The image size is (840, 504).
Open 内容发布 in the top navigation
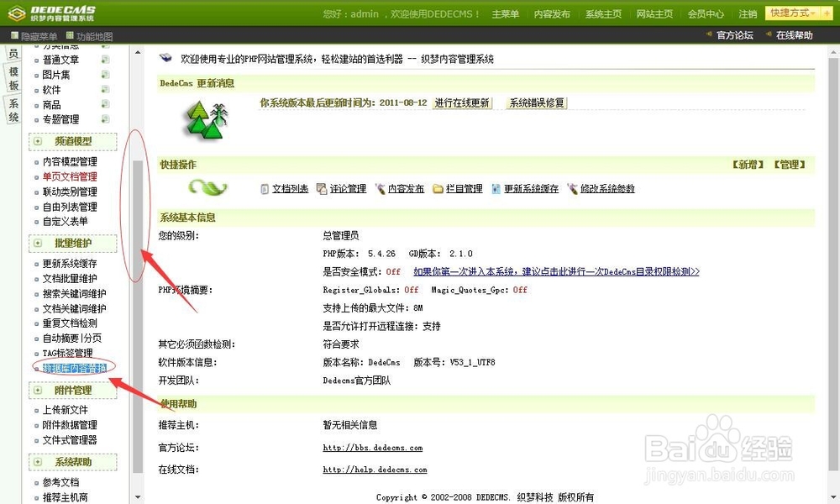click(552, 14)
